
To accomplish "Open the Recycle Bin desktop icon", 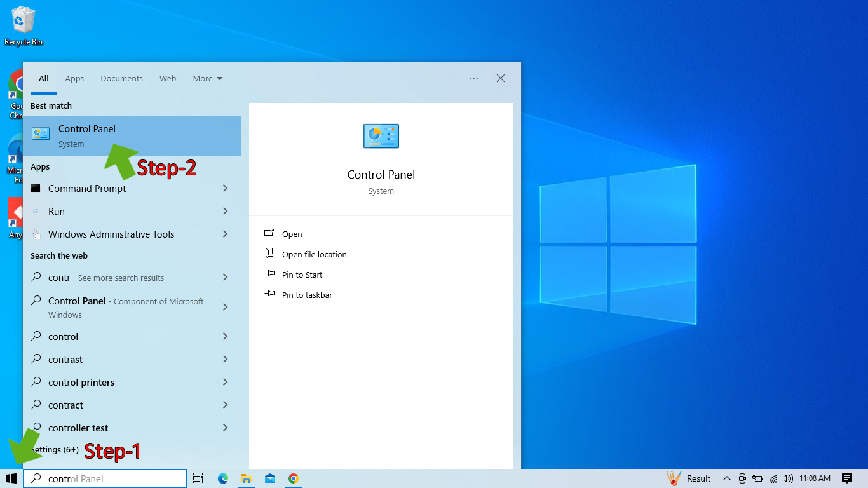I will 24,25.
